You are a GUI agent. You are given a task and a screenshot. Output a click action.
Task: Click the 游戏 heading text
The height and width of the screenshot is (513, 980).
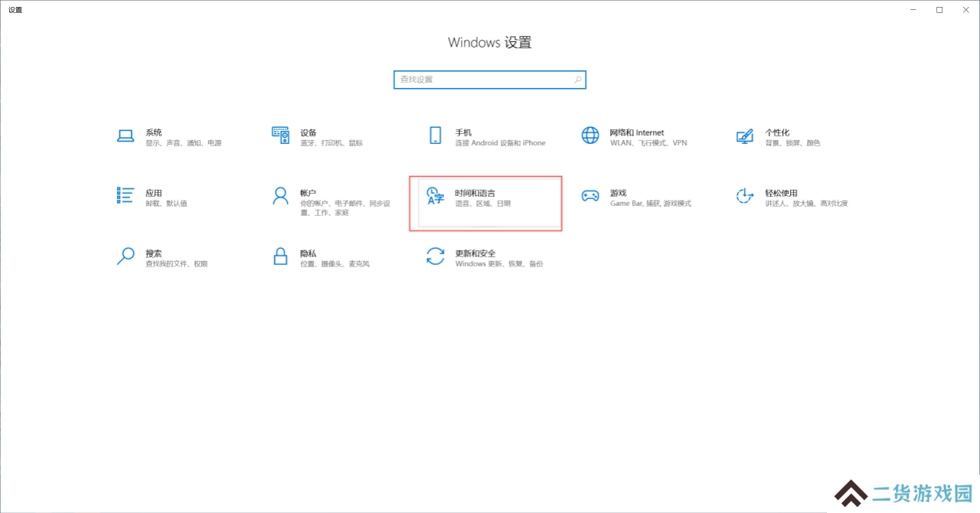618,193
